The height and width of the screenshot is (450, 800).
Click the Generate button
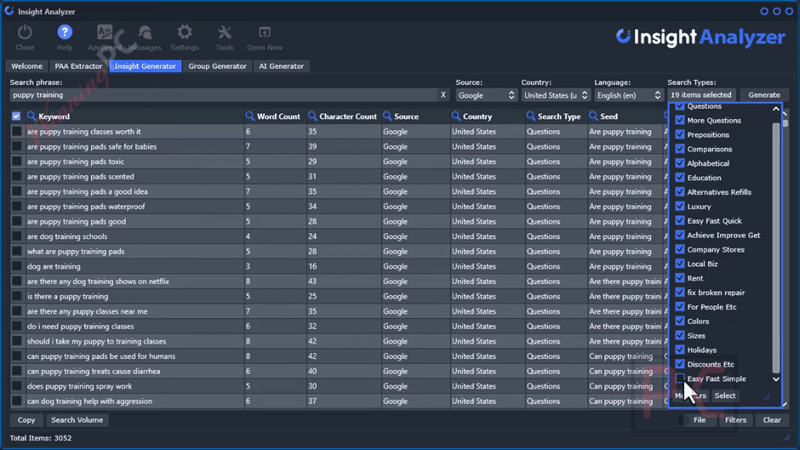tap(764, 95)
